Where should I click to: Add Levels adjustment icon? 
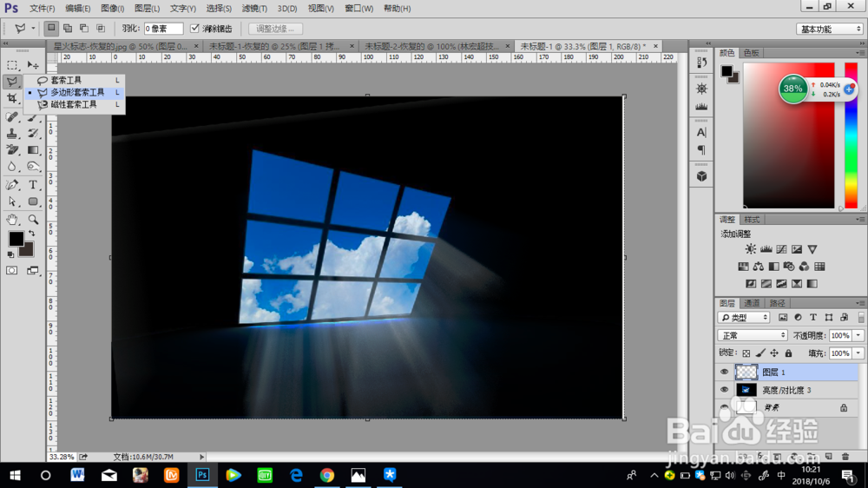pyautogui.click(x=766, y=249)
